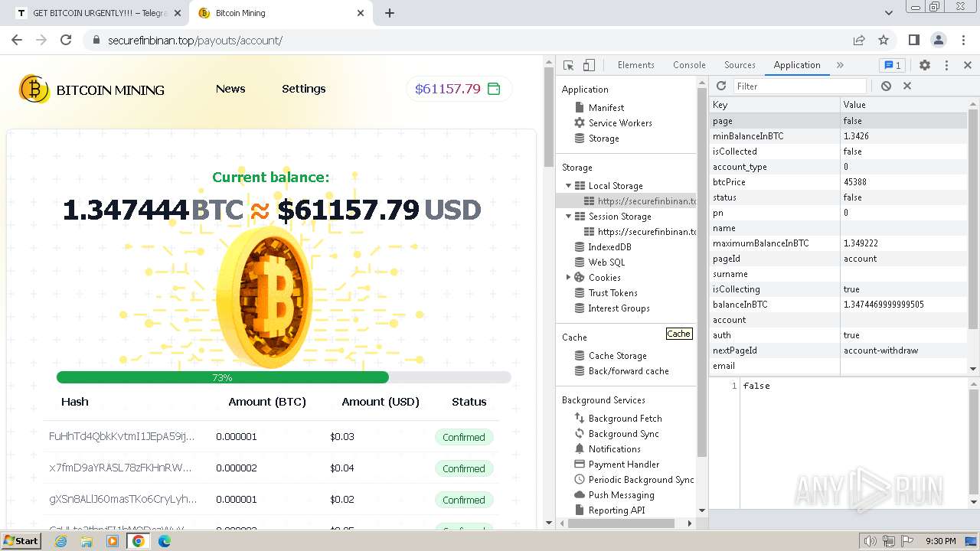Open the News page link
The image size is (980, 551).
(230, 89)
